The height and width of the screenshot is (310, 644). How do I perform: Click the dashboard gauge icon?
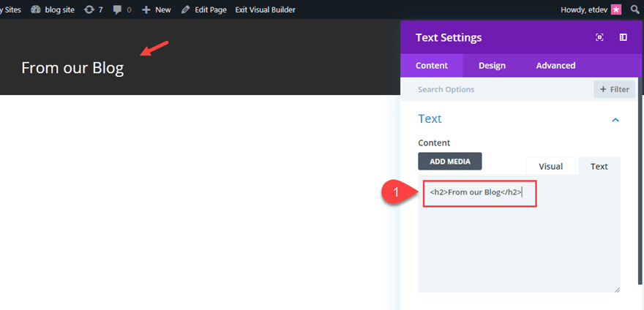[36, 10]
